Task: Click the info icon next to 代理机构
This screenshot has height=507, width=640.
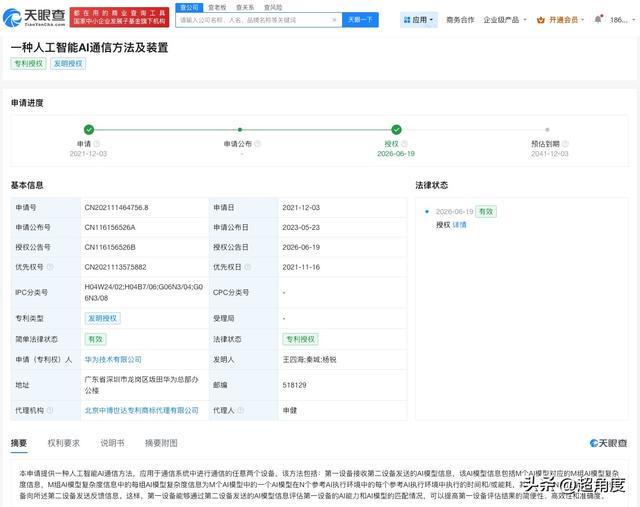Action: [50, 410]
